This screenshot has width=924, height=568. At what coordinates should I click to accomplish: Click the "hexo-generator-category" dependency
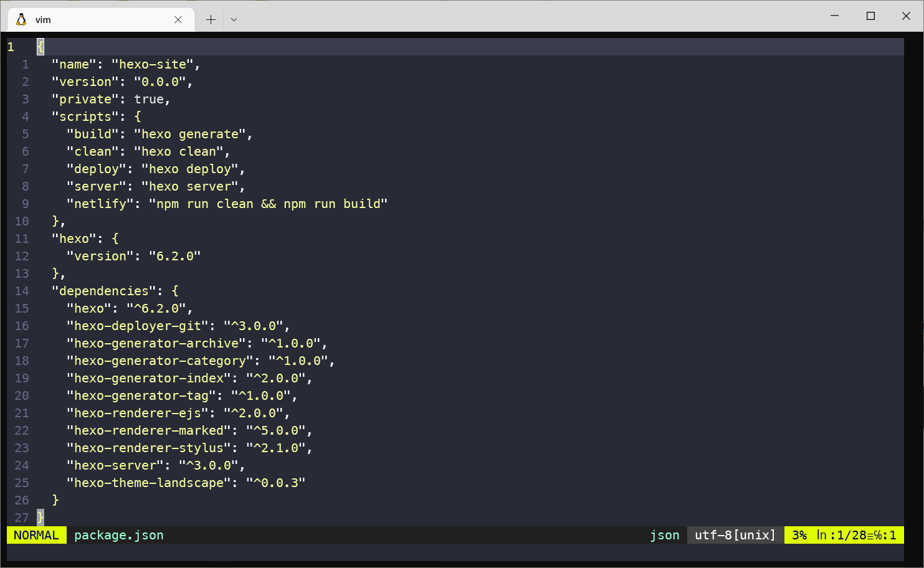(160, 361)
